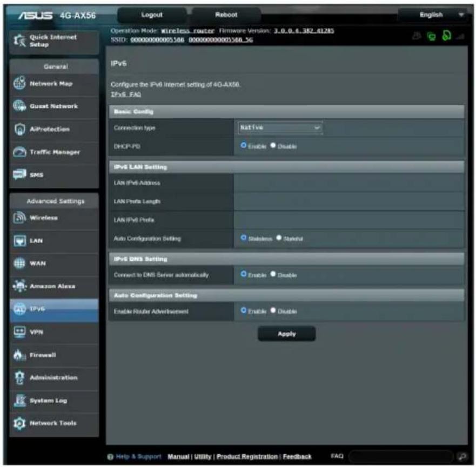
Task: Open Network Tools menu item
Action: click(54, 423)
